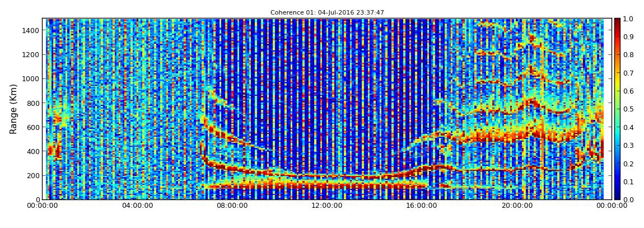Click the colorbar 0.4 label

click(628, 127)
